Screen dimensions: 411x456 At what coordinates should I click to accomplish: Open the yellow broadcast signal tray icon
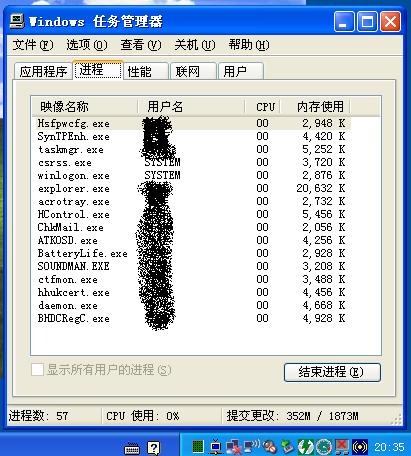tap(360, 447)
